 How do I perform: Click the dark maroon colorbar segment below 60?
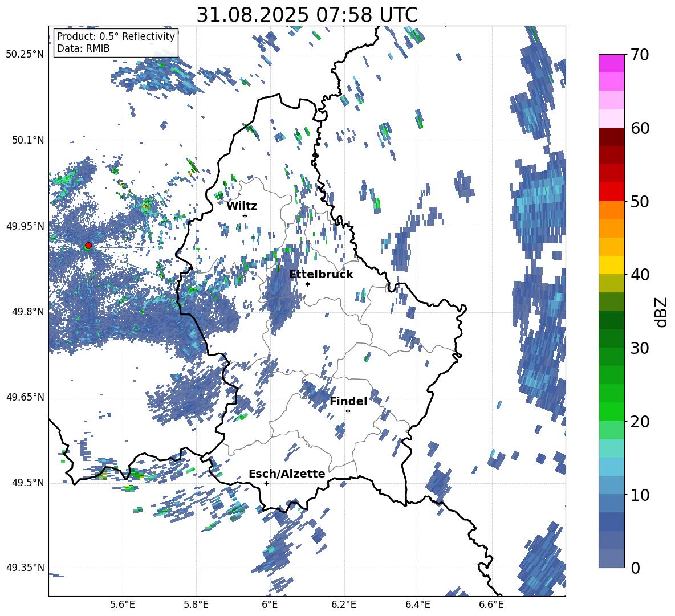pyautogui.click(x=611, y=137)
